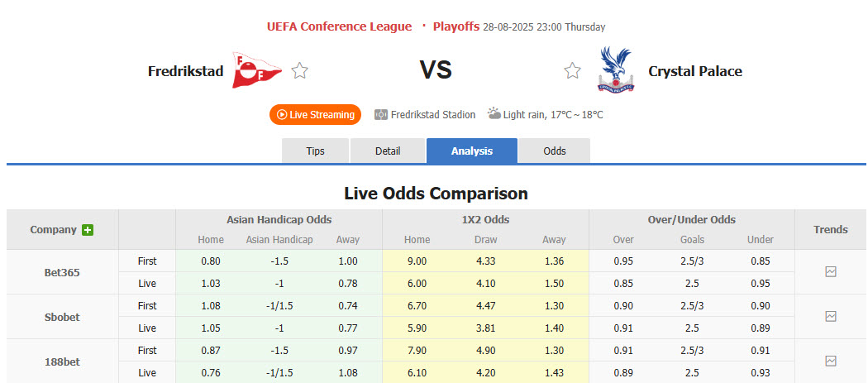
Task: Click the Bet365 company name
Action: point(62,272)
